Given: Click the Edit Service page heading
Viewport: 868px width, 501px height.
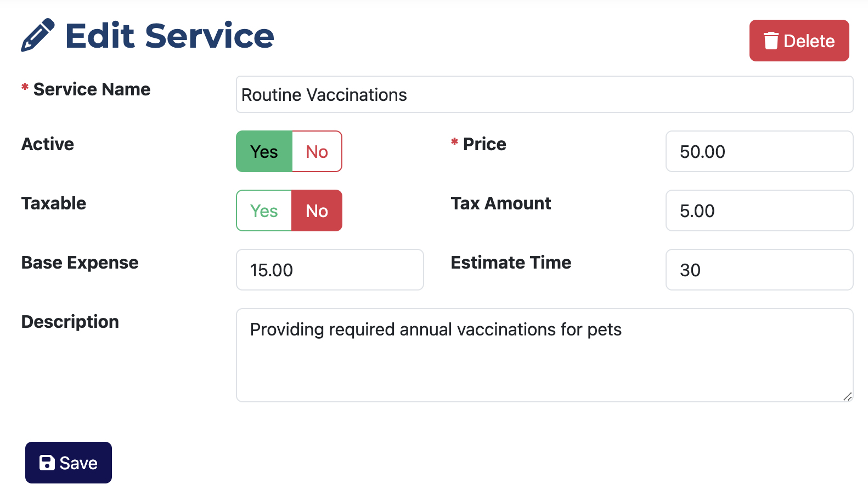Looking at the screenshot, I should 170,36.
